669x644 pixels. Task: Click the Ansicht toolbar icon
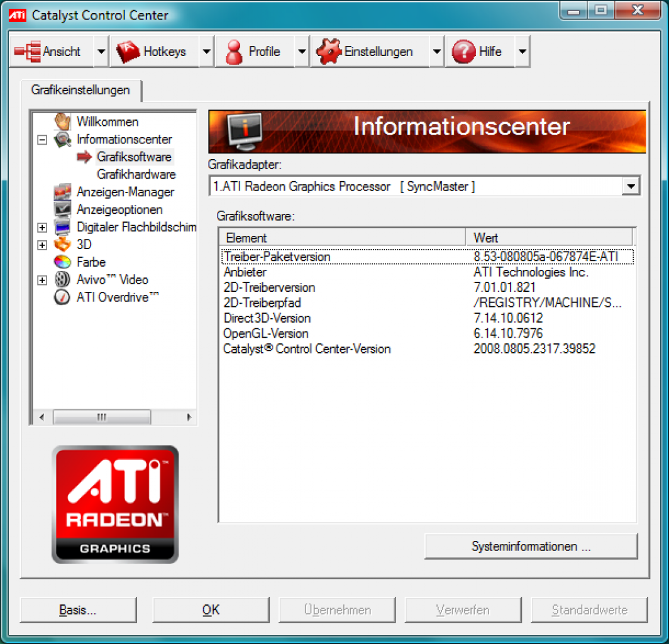27,52
